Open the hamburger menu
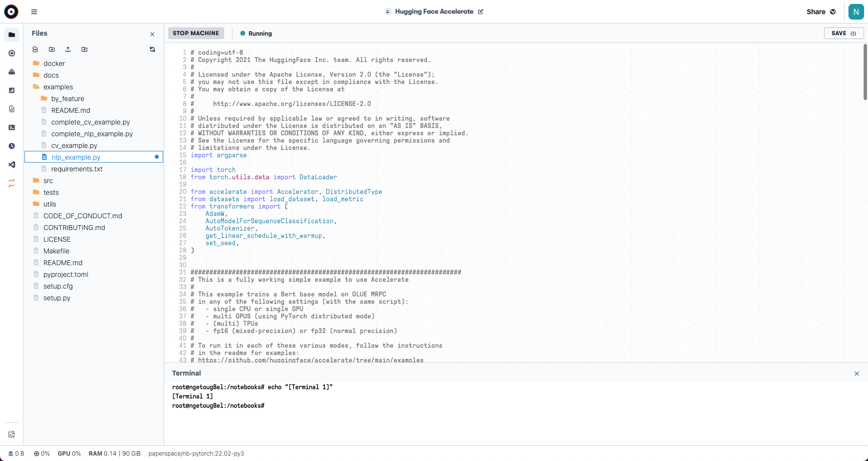This screenshot has height=461, width=868. [x=34, y=12]
